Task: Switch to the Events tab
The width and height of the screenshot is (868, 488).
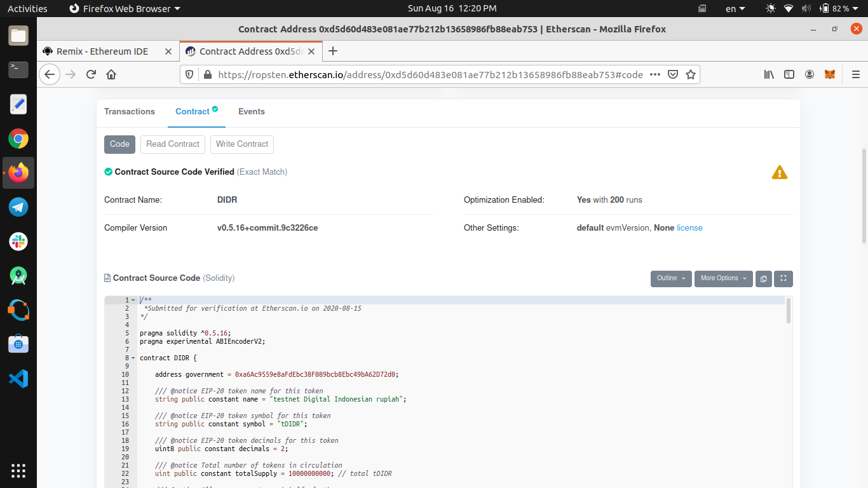Action: pyautogui.click(x=252, y=112)
